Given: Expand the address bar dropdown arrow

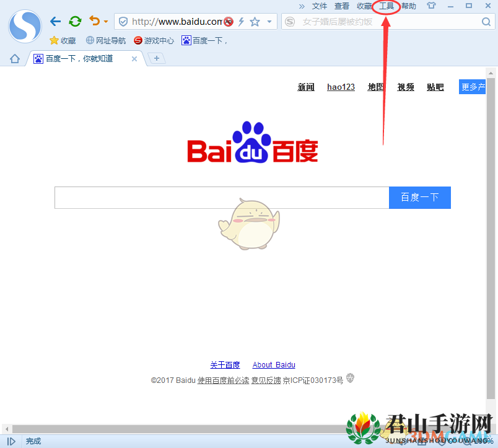Looking at the screenshot, I should pyautogui.click(x=269, y=22).
